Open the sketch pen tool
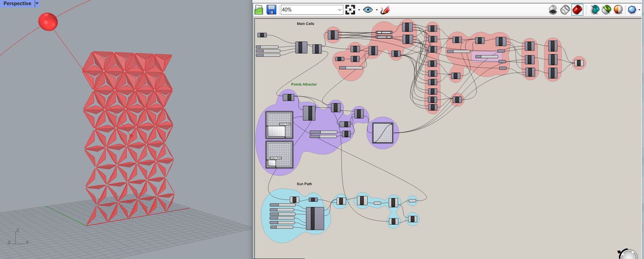Image resolution: width=644 pixels, height=259 pixels. (385, 10)
